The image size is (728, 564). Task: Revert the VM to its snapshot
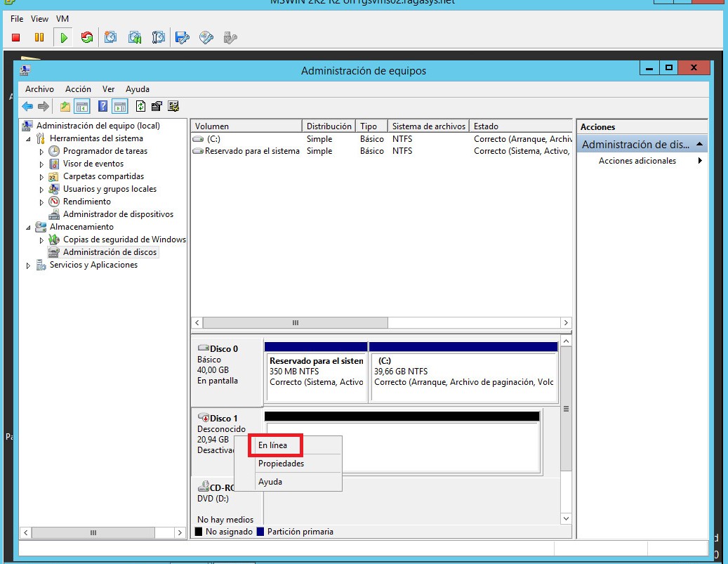pyautogui.click(x=134, y=37)
